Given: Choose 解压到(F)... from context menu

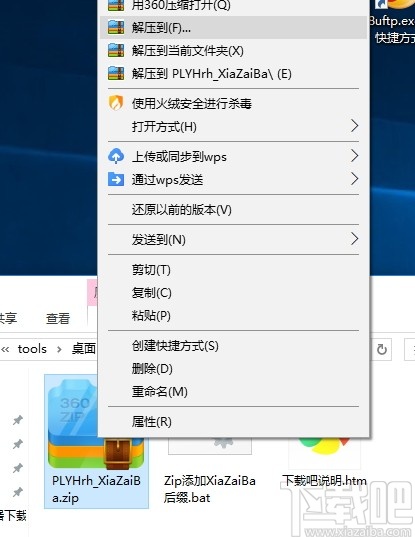Looking at the screenshot, I should 233,27.
